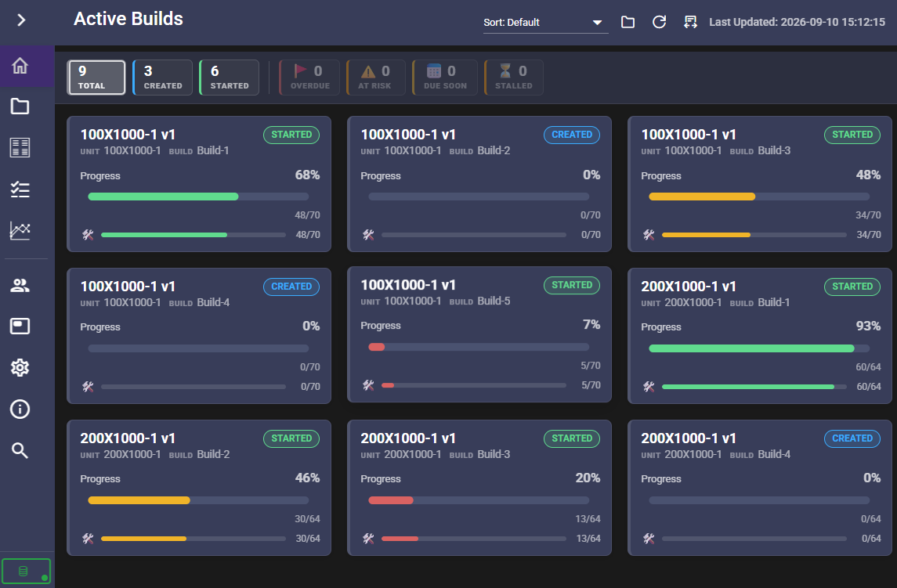Click the Last Updated timestamp text
897x588 pixels.
click(797, 22)
